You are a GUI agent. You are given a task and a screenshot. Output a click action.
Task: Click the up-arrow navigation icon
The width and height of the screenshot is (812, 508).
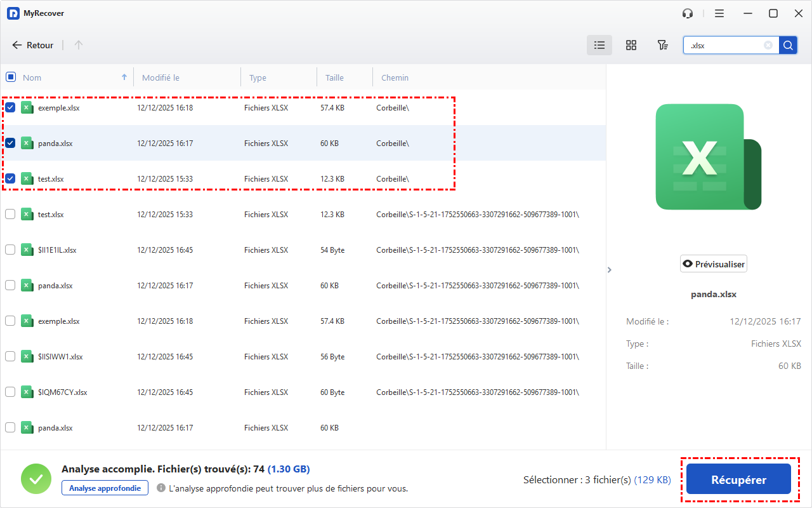click(x=79, y=45)
